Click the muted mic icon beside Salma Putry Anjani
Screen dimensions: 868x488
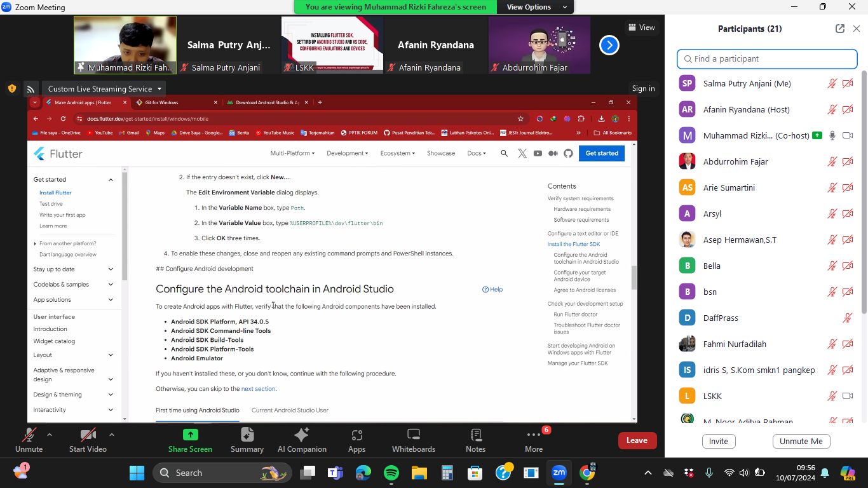click(x=832, y=83)
